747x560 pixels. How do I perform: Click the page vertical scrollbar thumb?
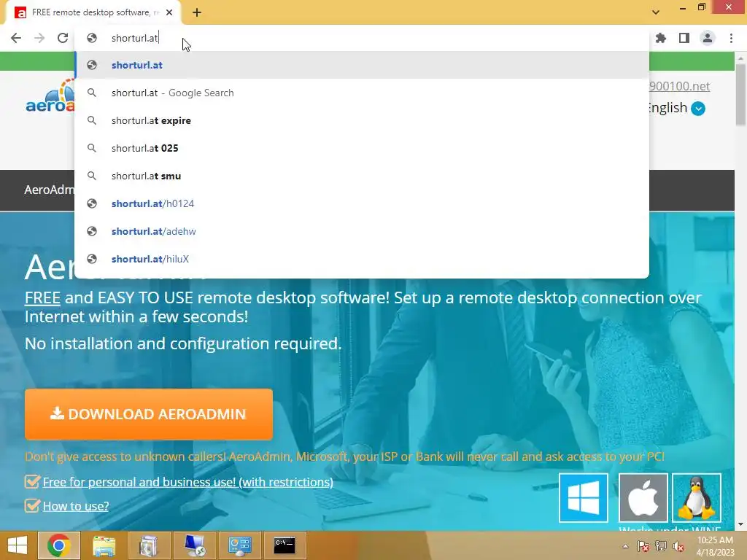coord(740,95)
